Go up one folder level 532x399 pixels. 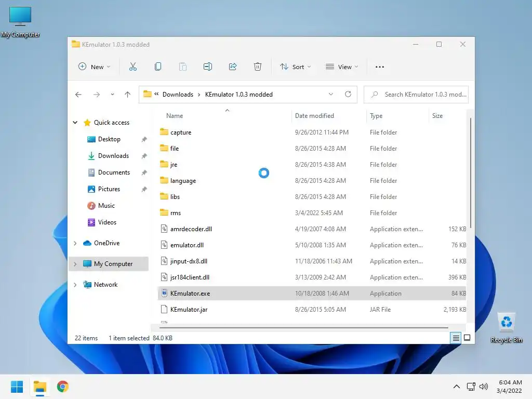128,95
